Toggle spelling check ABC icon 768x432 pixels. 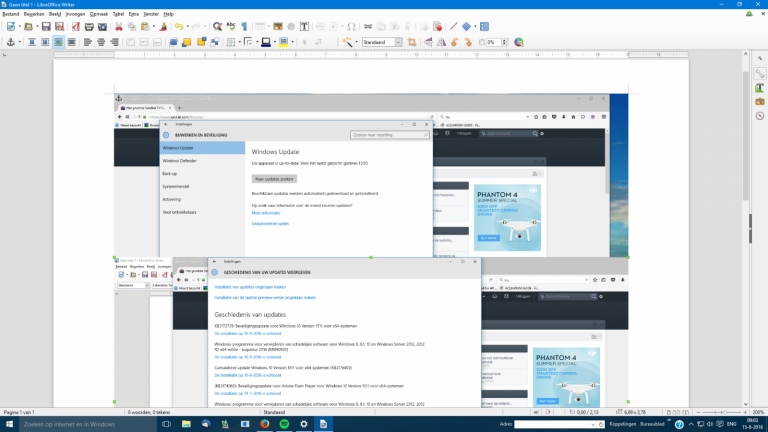click(232, 26)
